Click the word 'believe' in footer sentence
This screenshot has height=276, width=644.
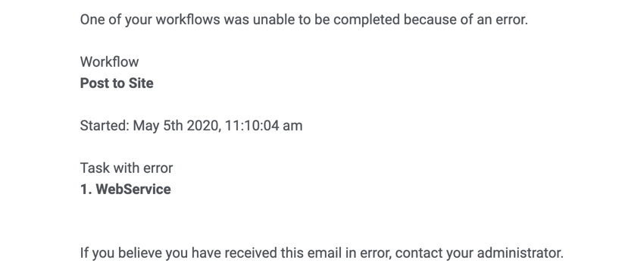139,253
